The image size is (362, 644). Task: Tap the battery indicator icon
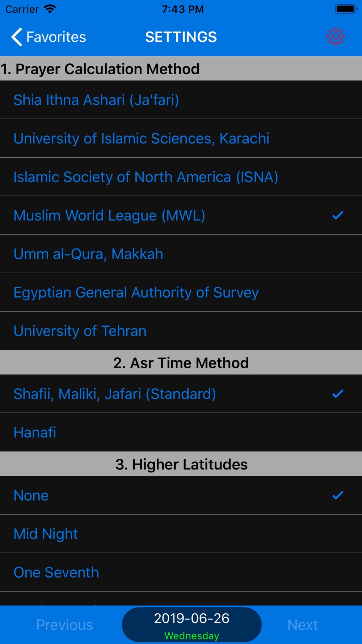click(346, 9)
